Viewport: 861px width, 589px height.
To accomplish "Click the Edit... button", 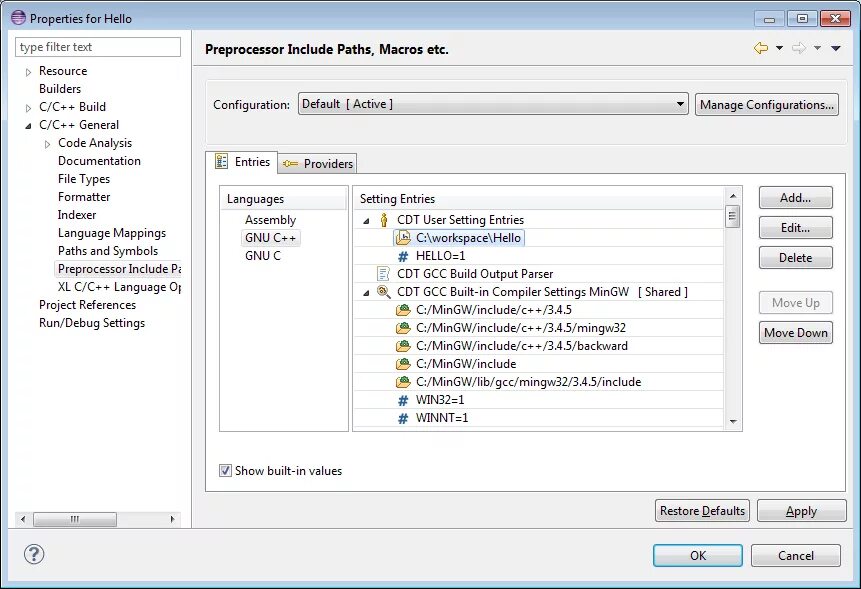I will [x=796, y=228].
